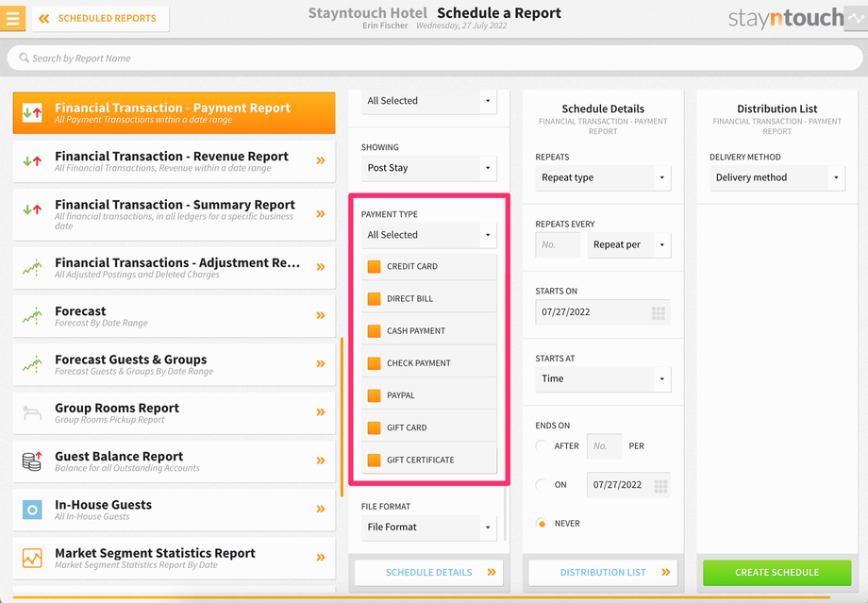This screenshot has height=603, width=868.
Task: Click the double-chevron back arrow icon
Action: coord(44,18)
